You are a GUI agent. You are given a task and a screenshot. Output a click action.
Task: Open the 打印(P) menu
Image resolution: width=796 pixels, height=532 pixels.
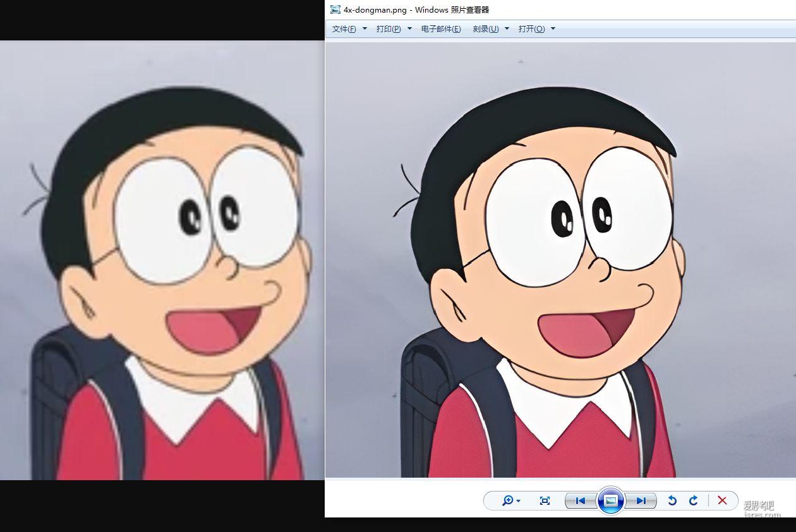click(x=389, y=29)
